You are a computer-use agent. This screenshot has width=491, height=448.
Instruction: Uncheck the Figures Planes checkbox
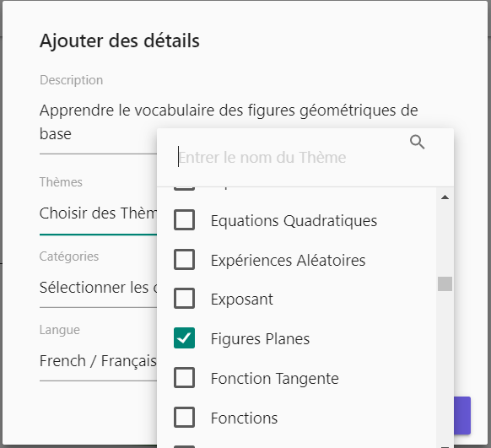tap(184, 338)
